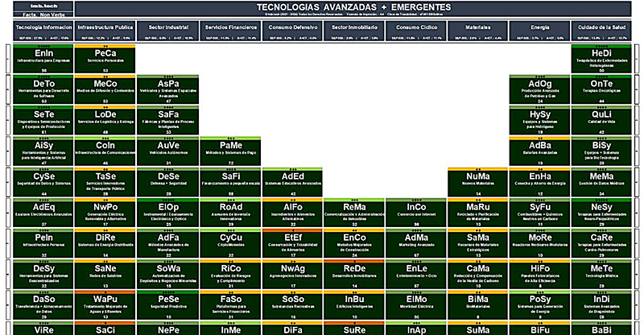
Task: Select the CySe Seguridad de Datos tile
Action: (44, 180)
